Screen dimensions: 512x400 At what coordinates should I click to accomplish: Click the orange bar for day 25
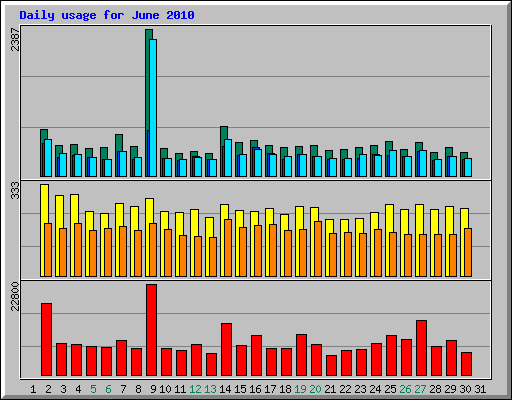pos(393,255)
